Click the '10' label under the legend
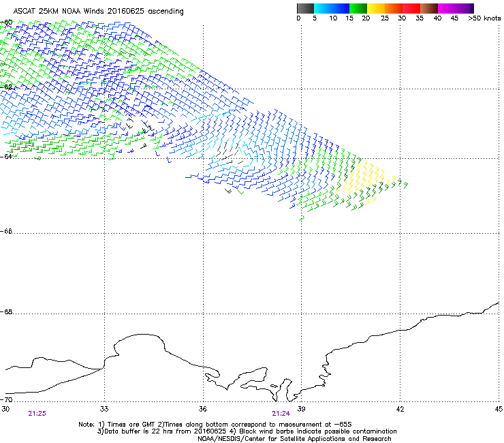This screenshot has height=443, width=504. [333, 18]
